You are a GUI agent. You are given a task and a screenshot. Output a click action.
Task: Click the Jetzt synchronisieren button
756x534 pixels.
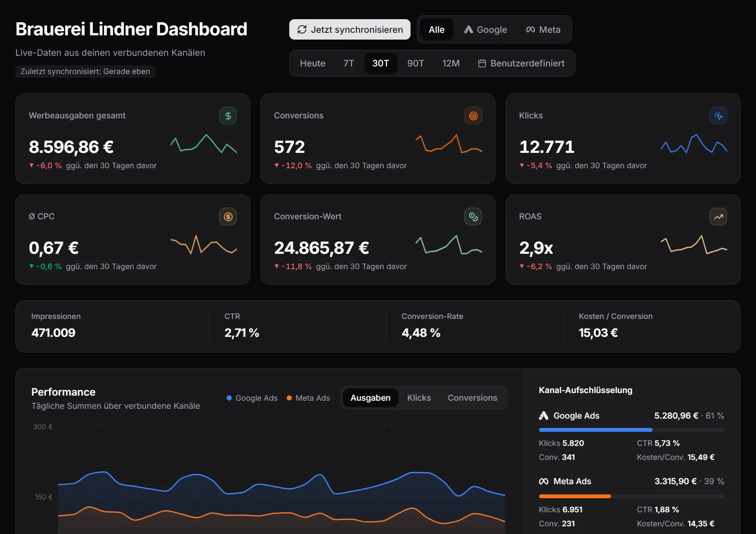(x=349, y=29)
